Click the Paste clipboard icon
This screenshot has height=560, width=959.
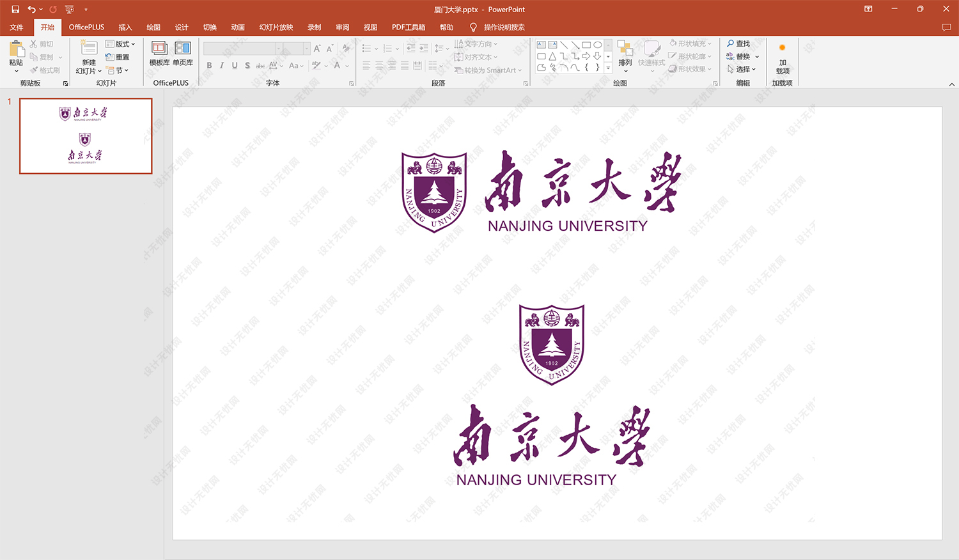point(17,49)
